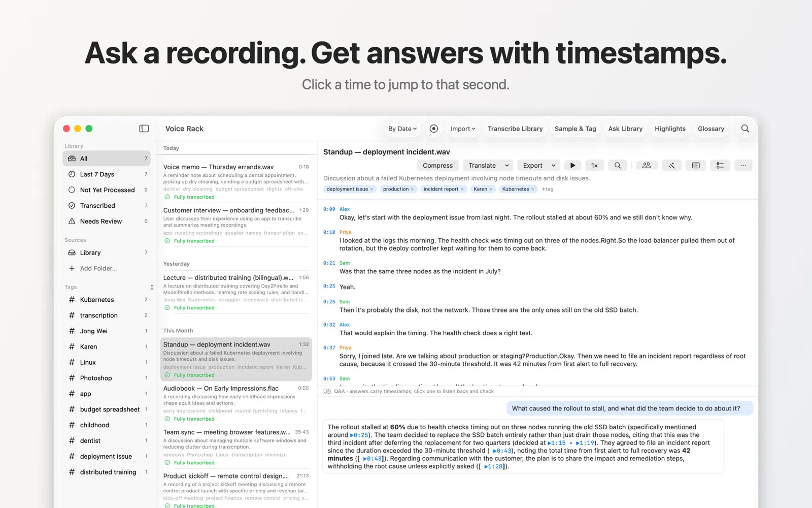812x508 pixels.
Task: Remove the Karen tag chip
Action: pos(491,189)
